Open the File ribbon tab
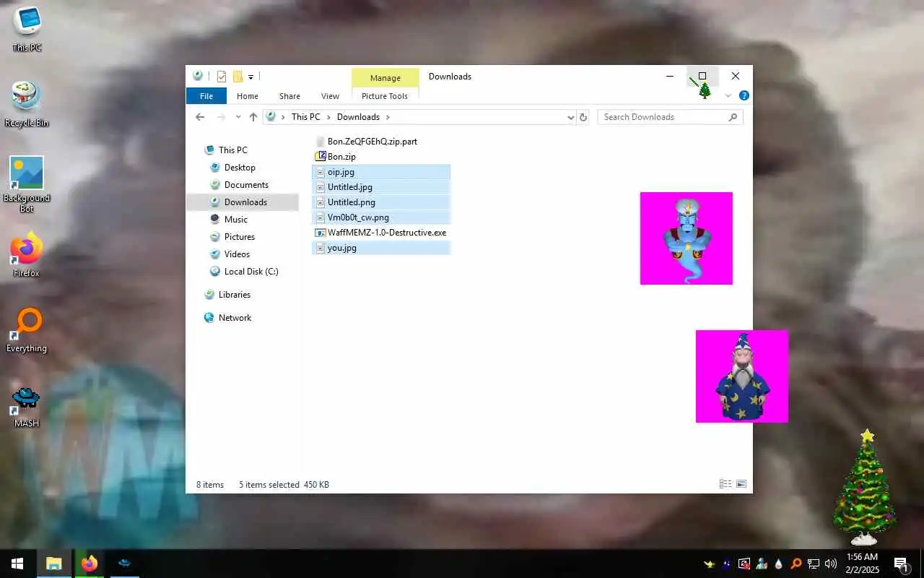This screenshot has height=578, width=924. coord(206,96)
